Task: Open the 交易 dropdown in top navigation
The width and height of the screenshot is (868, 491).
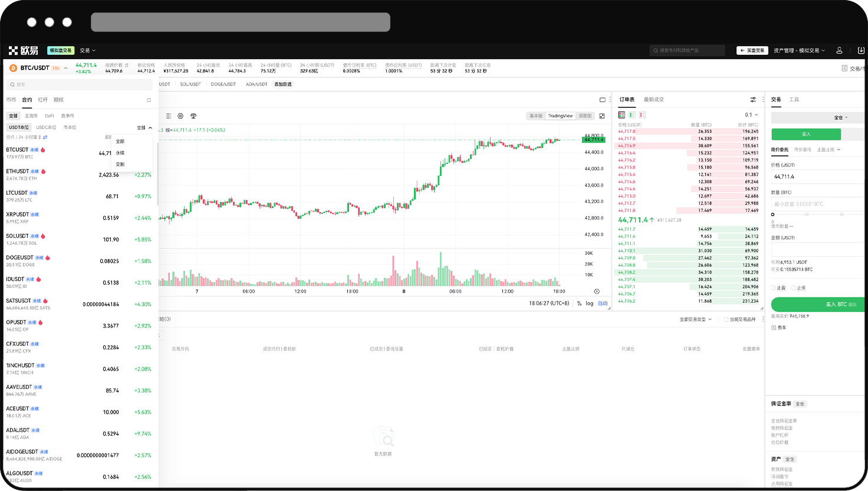Action: pyautogui.click(x=87, y=51)
